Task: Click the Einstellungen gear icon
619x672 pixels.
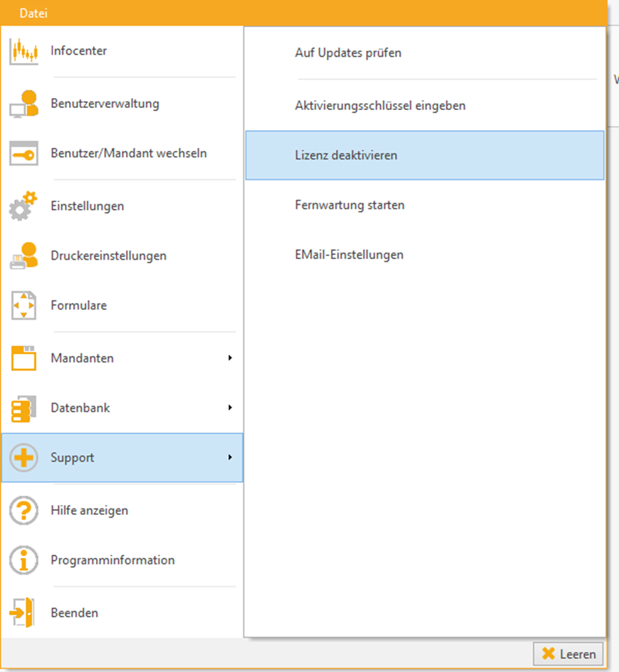Action: pos(24,206)
